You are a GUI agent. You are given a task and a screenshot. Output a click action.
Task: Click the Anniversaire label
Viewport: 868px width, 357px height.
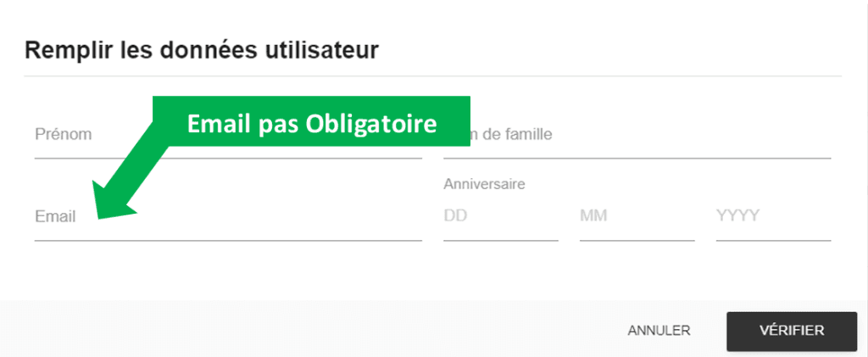484,183
